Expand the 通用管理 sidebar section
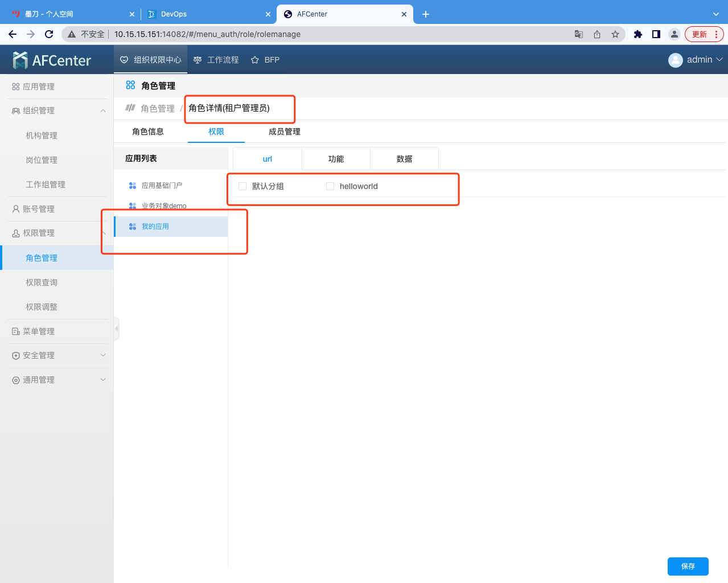Viewport: 728px width, 583px height. 103,380
